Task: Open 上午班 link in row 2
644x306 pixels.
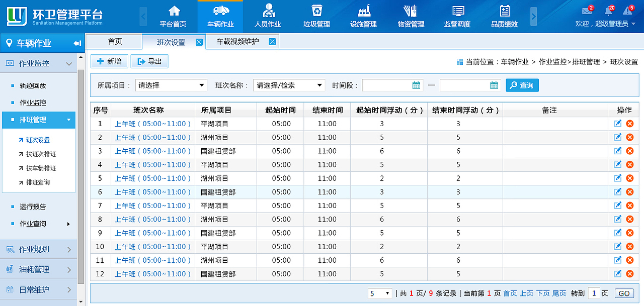Action: [153, 137]
